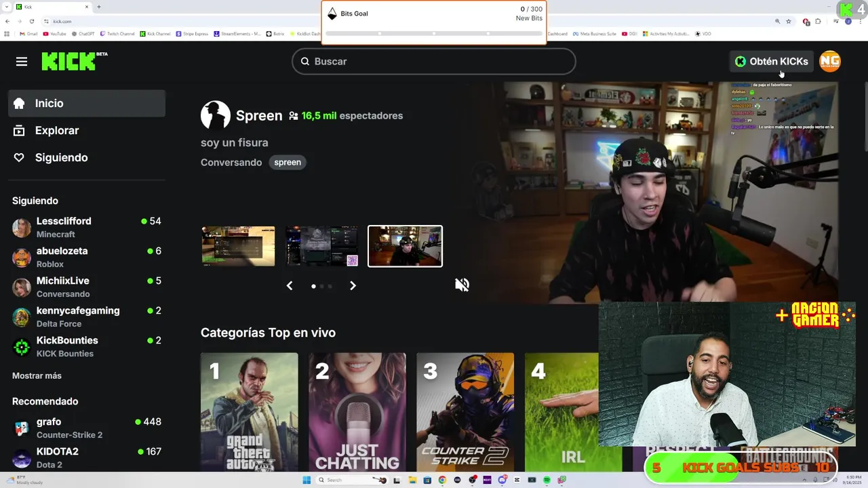Select the highlighted Spreen carousel thumbnail
The width and height of the screenshot is (868, 488).
coord(405,246)
